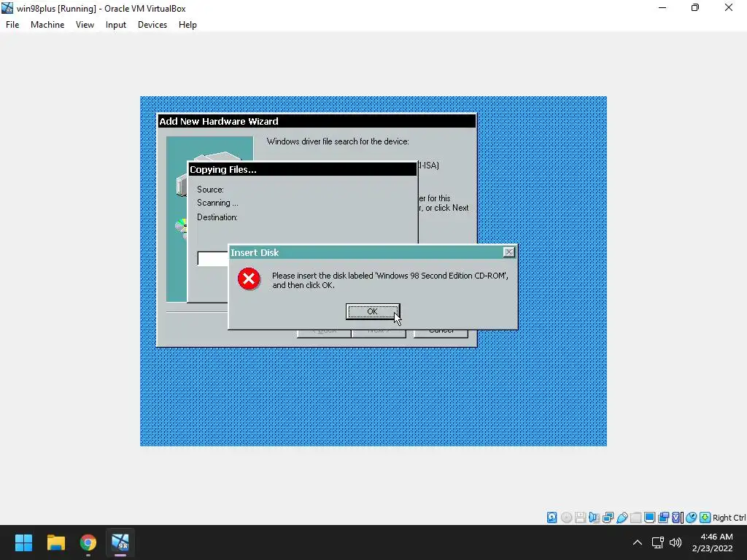The height and width of the screenshot is (560, 747).
Task: Restore down the VirtualBox window
Action: pyautogui.click(x=695, y=8)
